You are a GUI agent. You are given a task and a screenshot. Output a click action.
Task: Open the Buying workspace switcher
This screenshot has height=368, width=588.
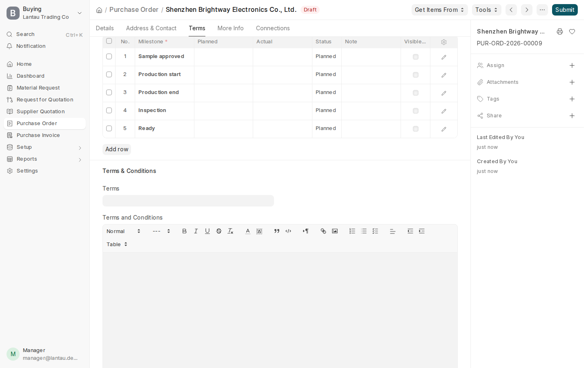(45, 13)
